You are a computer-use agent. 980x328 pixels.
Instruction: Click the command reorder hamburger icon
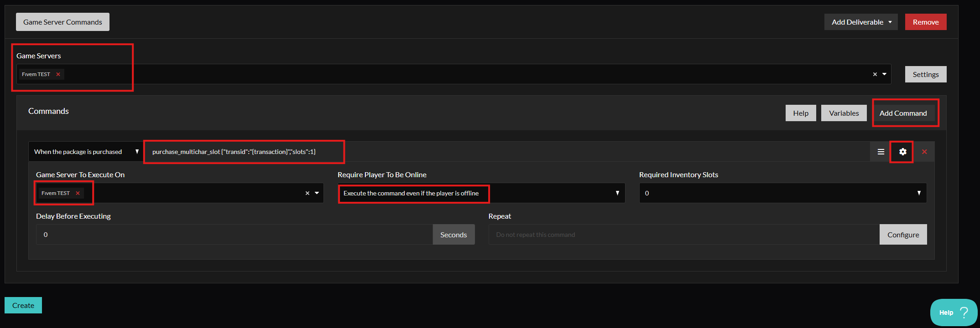(x=881, y=152)
